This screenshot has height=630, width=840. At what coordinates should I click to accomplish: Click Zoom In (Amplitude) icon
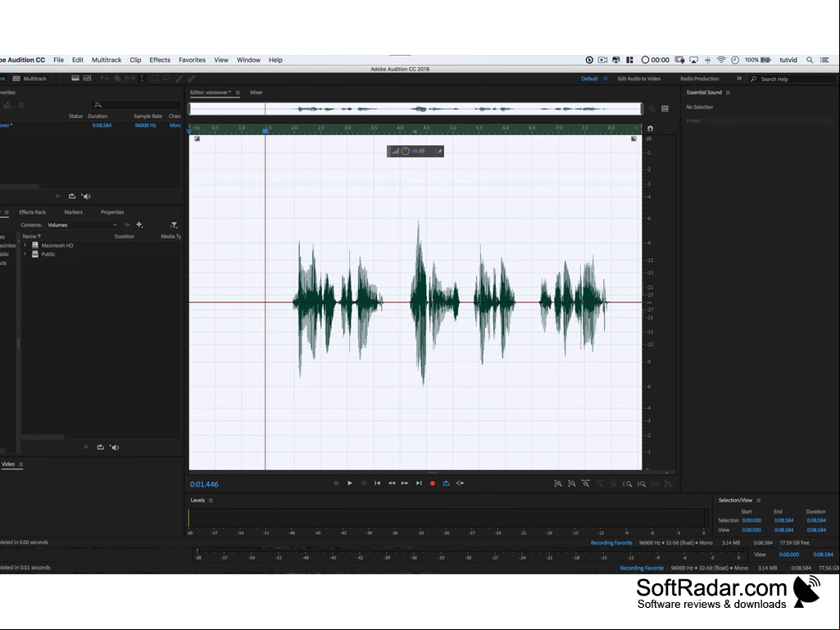coord(558,483)
